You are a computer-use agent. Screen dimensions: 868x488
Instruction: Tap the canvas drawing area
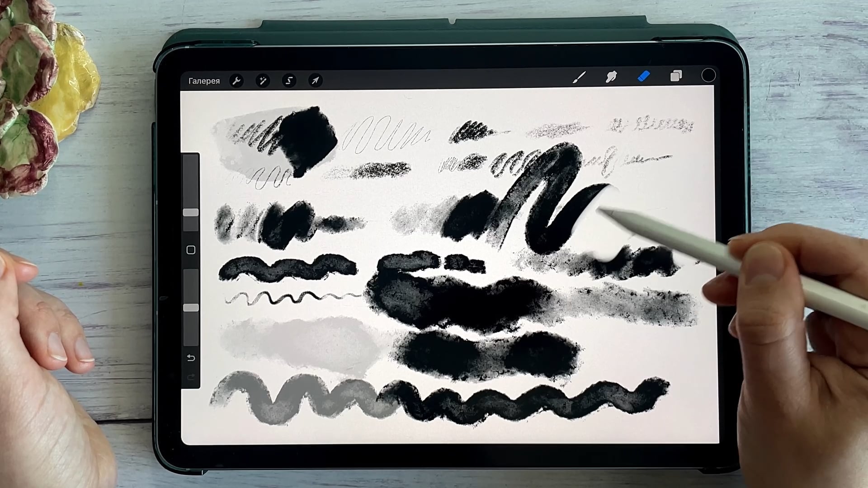(x=407, y=271)
